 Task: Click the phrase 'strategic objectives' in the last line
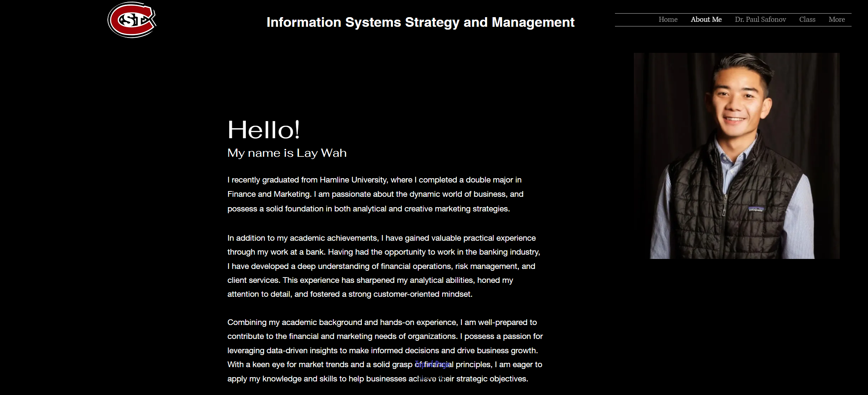pyautogui.click(x=491, y=379)
